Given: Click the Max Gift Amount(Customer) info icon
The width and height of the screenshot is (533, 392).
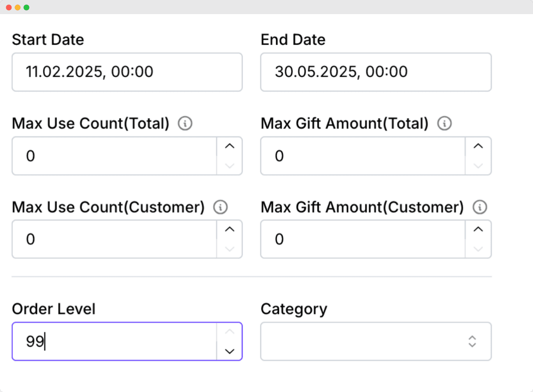Looking at the screenshot, I should (480, 207).
